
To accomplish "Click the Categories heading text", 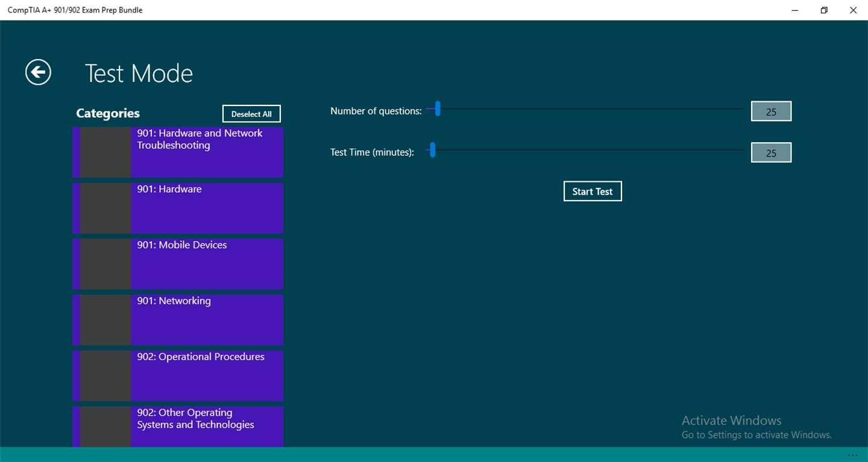I will coord(108,113).
